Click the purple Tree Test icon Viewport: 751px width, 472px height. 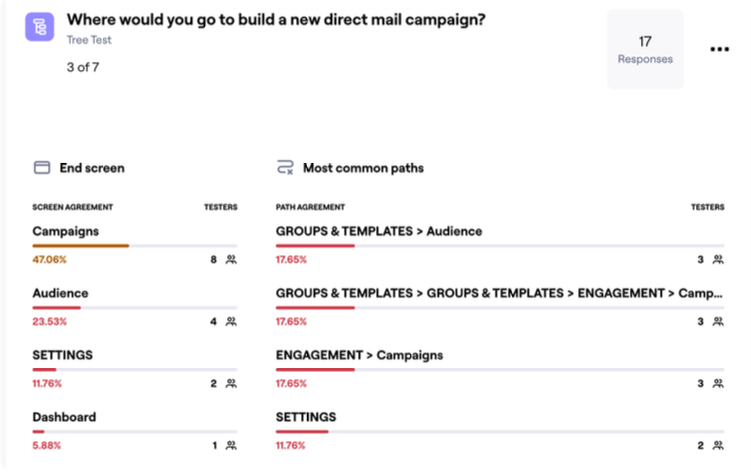tap(41, 27)
